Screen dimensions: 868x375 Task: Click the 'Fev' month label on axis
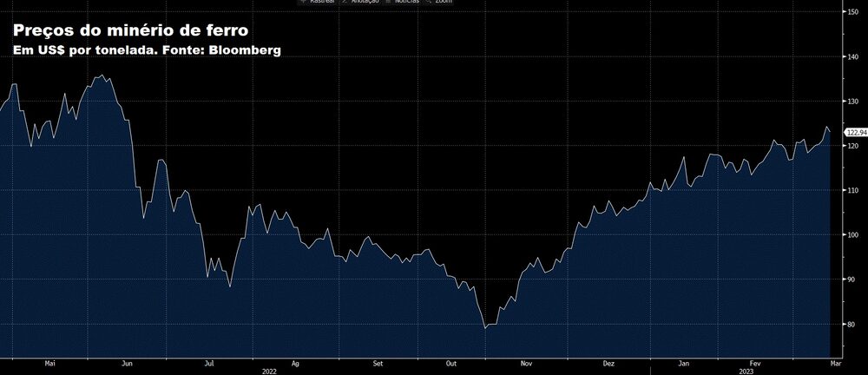click(755, 363)
